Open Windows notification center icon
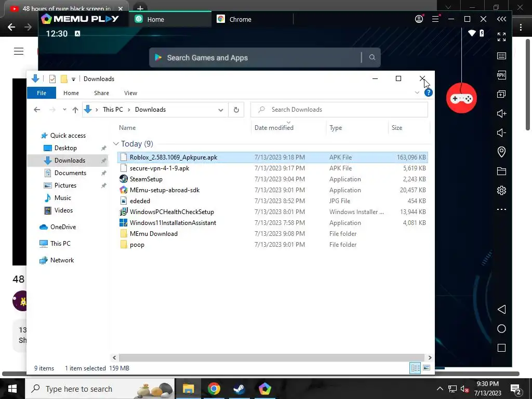 click(515, 389)
